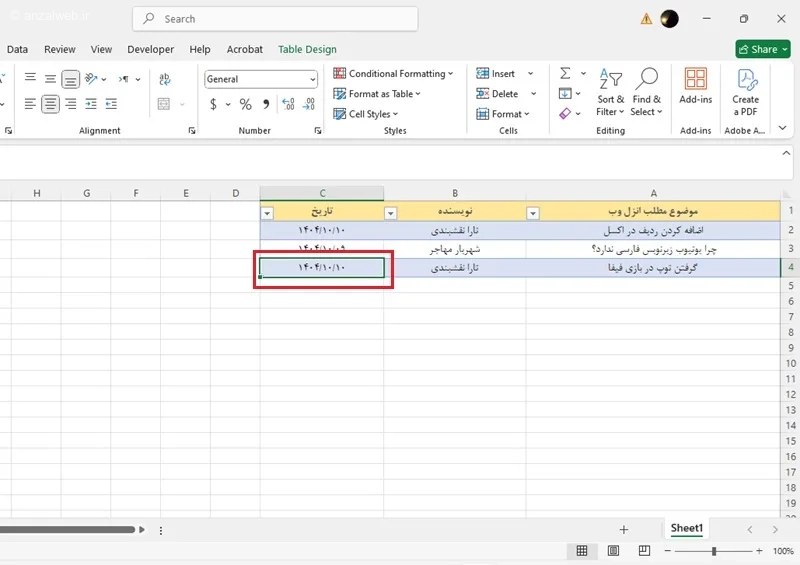
Task: Click the Wrap Text icon
Action: tap(164, 79)
